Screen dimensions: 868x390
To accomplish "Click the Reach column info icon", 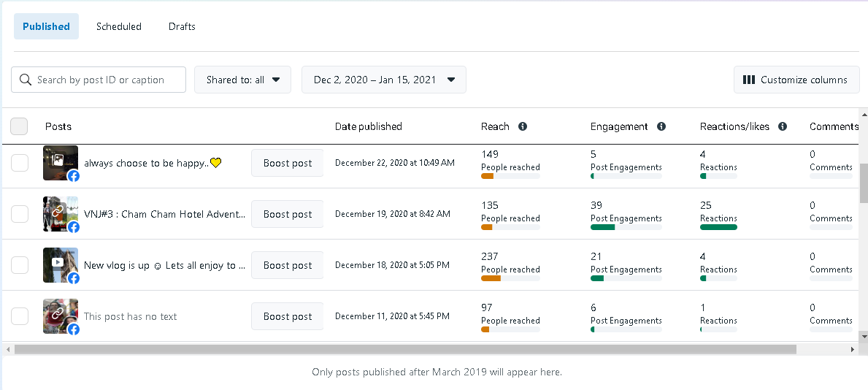I will tap(523, 126).
